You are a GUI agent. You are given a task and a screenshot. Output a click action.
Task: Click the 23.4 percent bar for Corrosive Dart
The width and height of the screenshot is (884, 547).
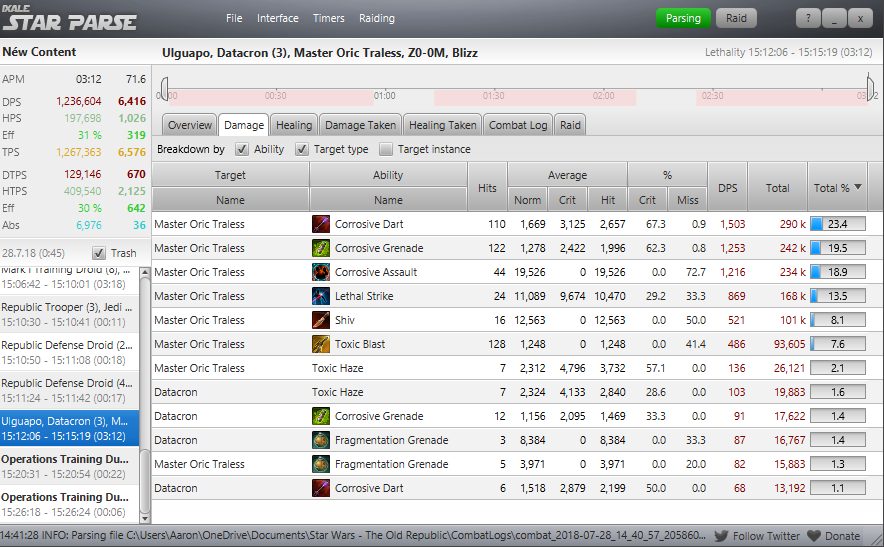[838, 224]
